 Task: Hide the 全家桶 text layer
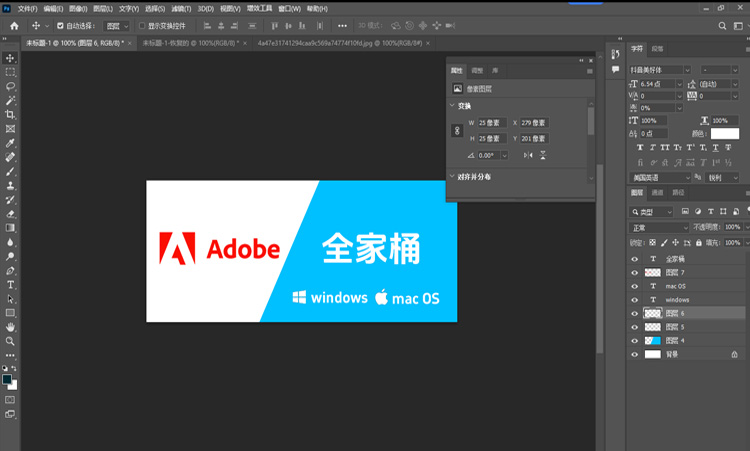pos(635,259)
